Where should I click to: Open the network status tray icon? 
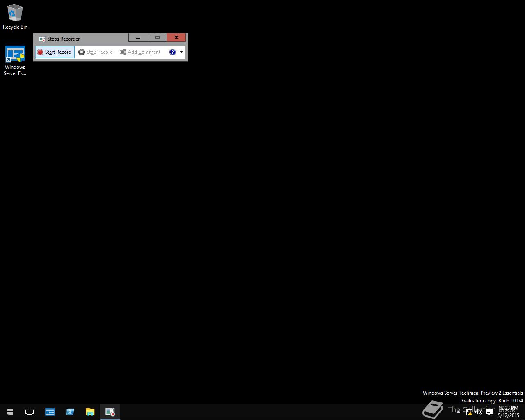[x=468, y=412]
